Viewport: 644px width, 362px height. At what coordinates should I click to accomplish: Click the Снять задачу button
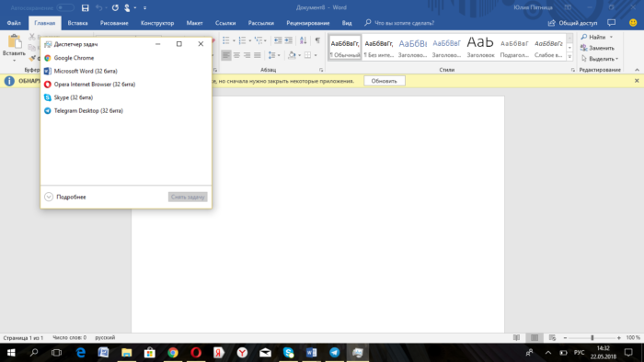point(188,197)
